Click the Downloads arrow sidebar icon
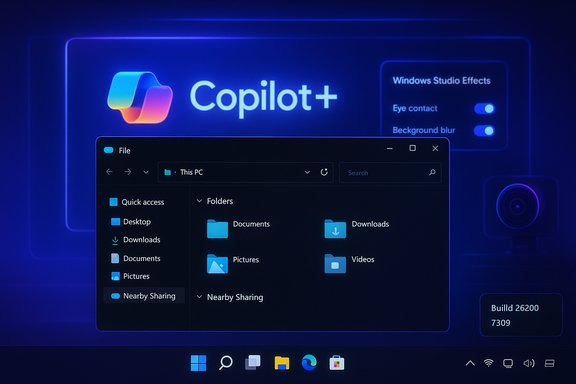This screenshot has height=384, width=576. tap(115, 240)
